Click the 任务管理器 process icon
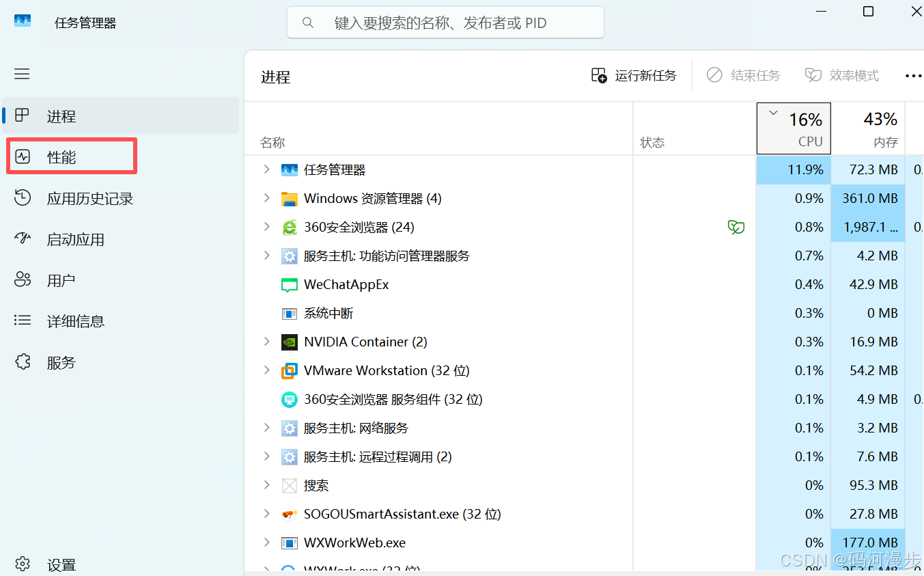 pos(290,169)
